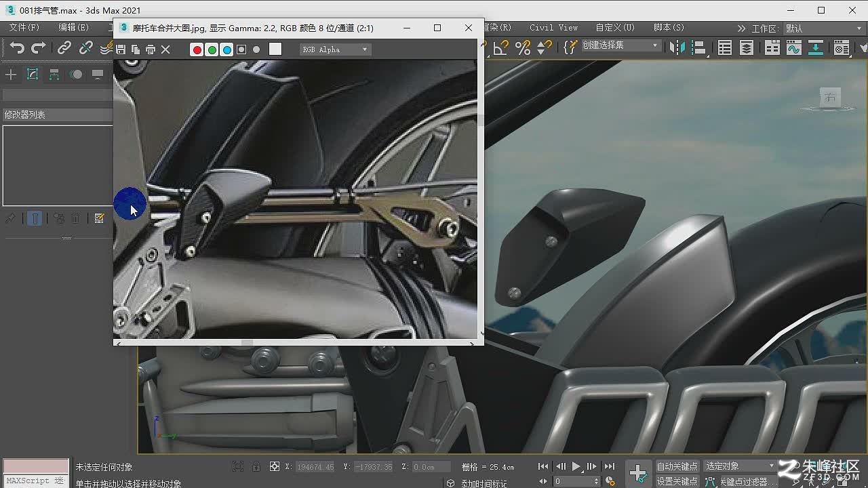This screenshot has width=868, height=488.
Task: Click the Pin Stack icon
Action: pos(10,218)
